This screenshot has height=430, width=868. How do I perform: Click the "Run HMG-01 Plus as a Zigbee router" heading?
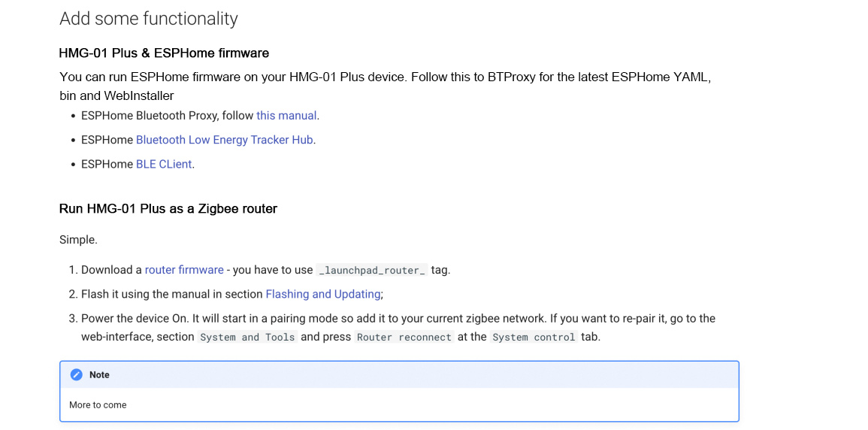tap(168, 209)
